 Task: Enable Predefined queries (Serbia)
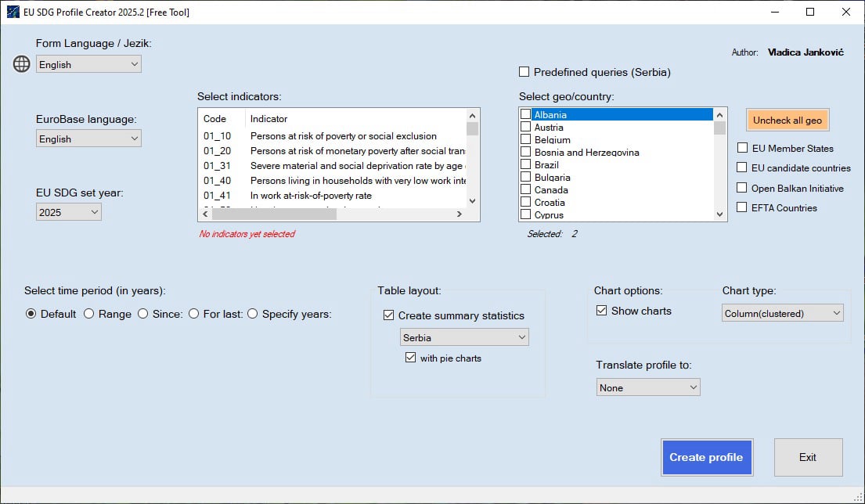pyautogui.click(x=524, y=71)
